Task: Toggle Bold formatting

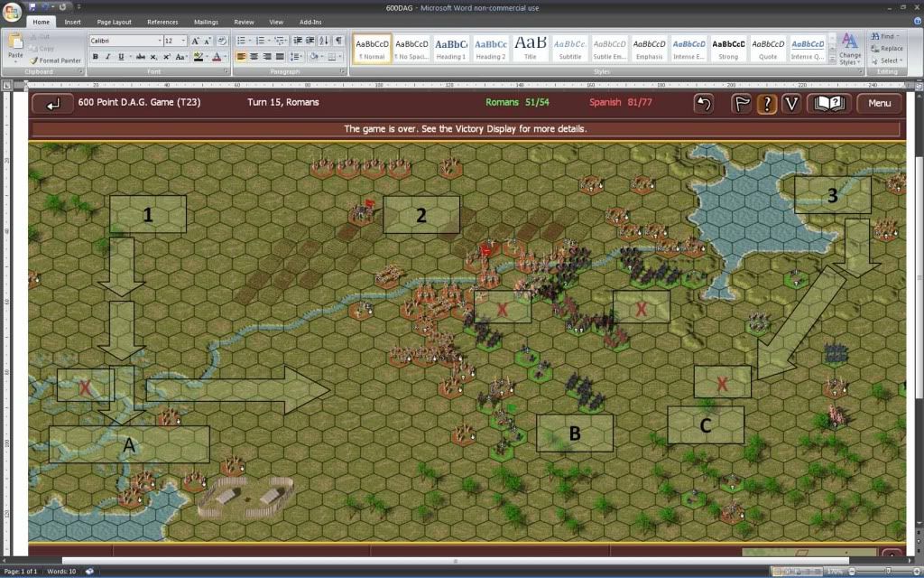Action: pyautogui.click(x=95, y=57)
